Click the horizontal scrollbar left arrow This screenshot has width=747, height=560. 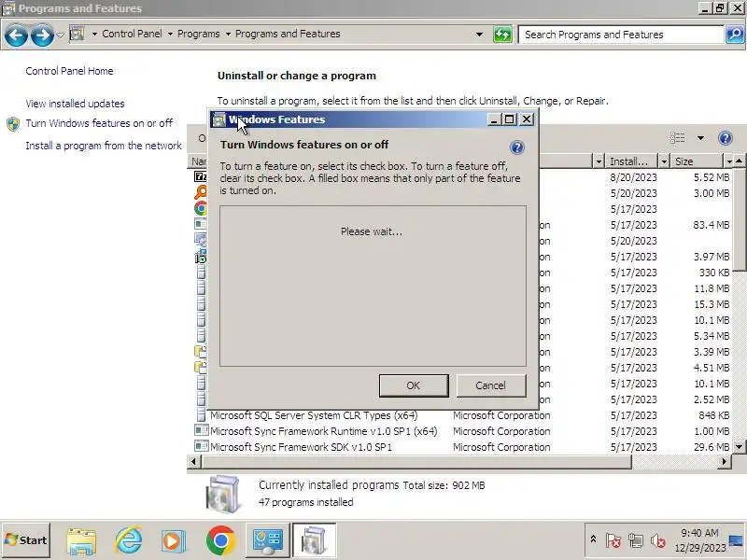pyautogui.click(x=193, y=461)
